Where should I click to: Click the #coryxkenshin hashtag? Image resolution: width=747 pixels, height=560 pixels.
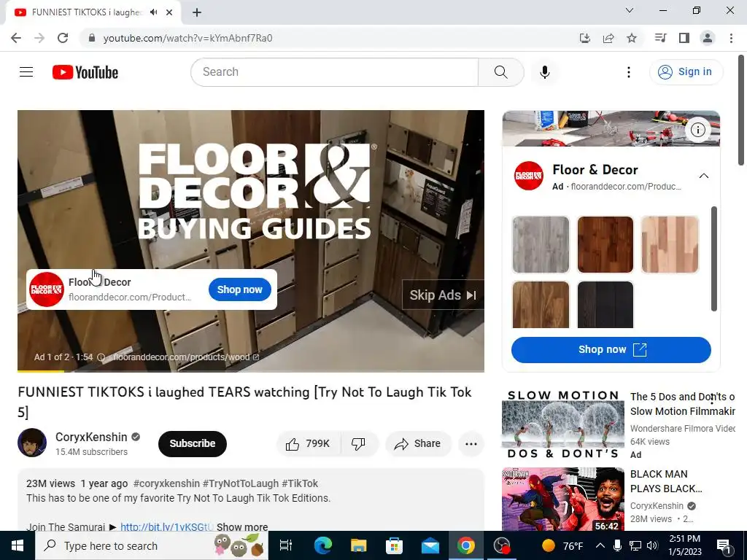coord(166,483)
